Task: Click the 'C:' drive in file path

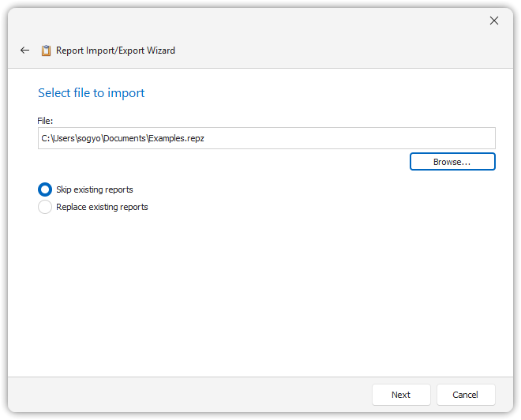Action: tap(46, 138)
